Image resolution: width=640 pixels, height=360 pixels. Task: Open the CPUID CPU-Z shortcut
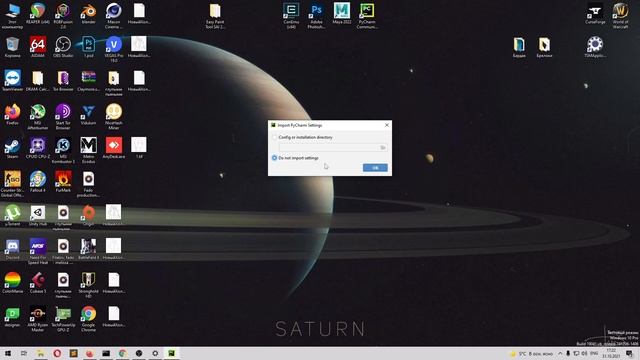(x=38, y=148)
